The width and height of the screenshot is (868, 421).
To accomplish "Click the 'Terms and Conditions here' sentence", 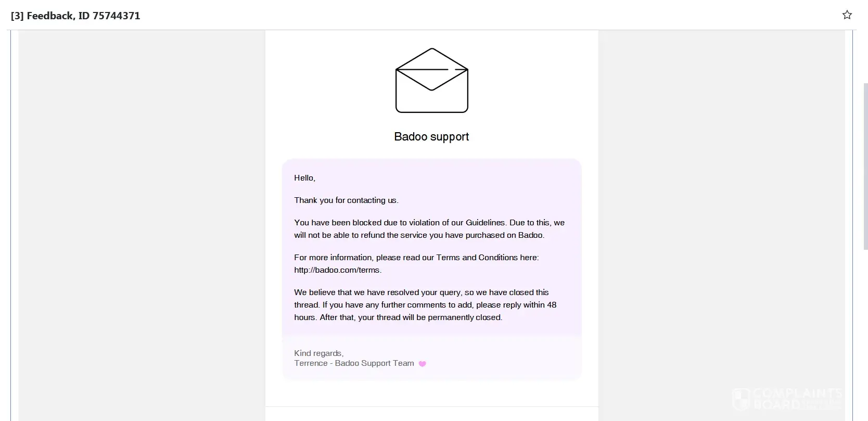I will point(416,258).
